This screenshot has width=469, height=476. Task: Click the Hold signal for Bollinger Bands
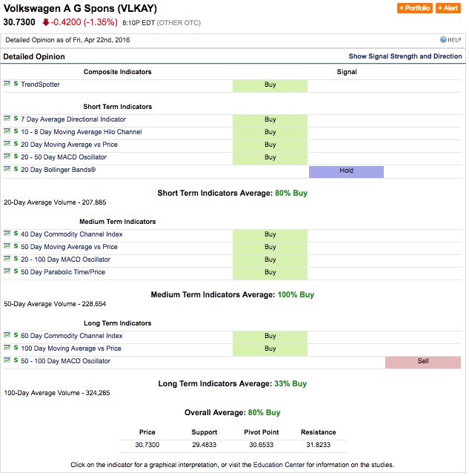(x=346, y=171)
